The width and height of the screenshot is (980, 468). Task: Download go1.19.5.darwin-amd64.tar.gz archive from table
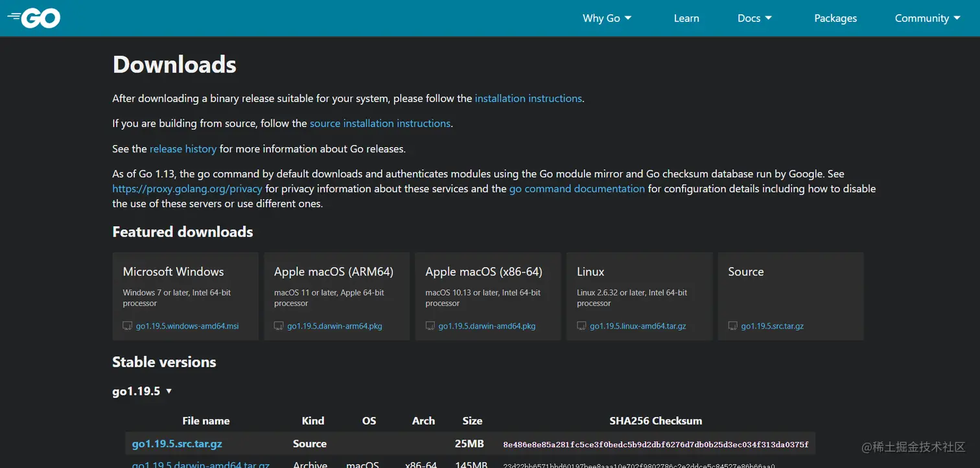coord(201,464)
